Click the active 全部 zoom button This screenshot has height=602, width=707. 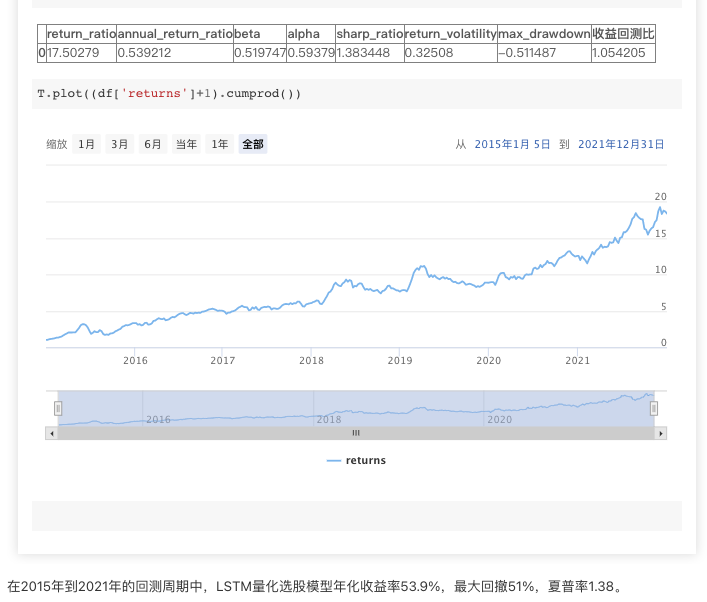[253, 144]
